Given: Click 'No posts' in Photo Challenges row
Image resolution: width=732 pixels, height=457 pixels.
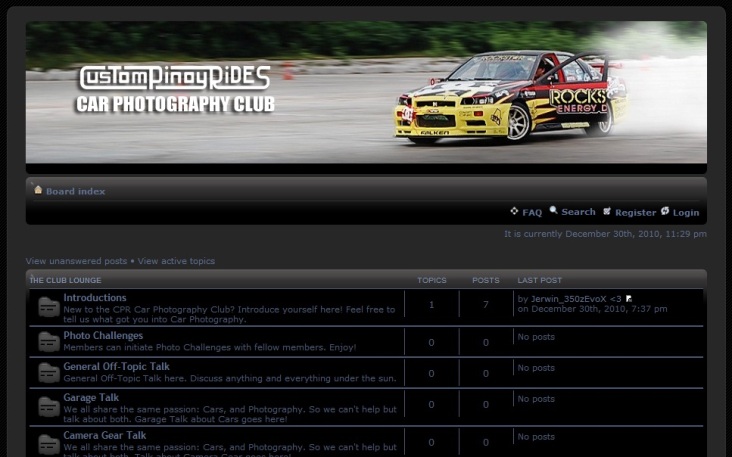Looking at the screenshot, I should pos(536,337).
